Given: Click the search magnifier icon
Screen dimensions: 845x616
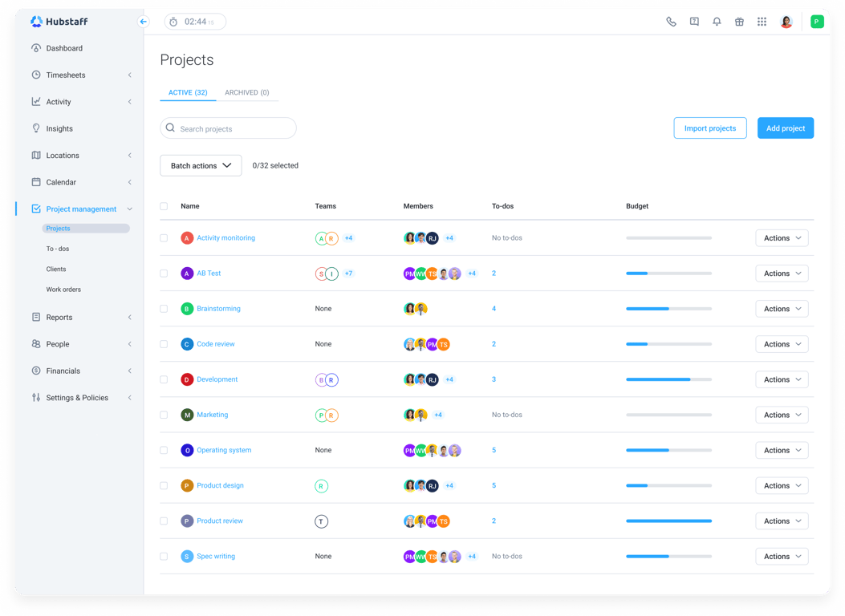Looking at the screenshot, I should [x=170, y=128].
